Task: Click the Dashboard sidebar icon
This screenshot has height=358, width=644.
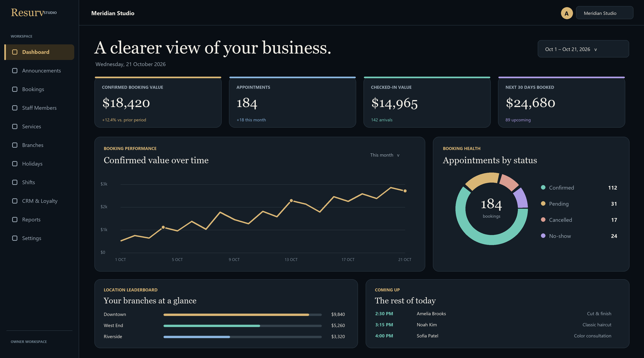Action: [15, 52]
